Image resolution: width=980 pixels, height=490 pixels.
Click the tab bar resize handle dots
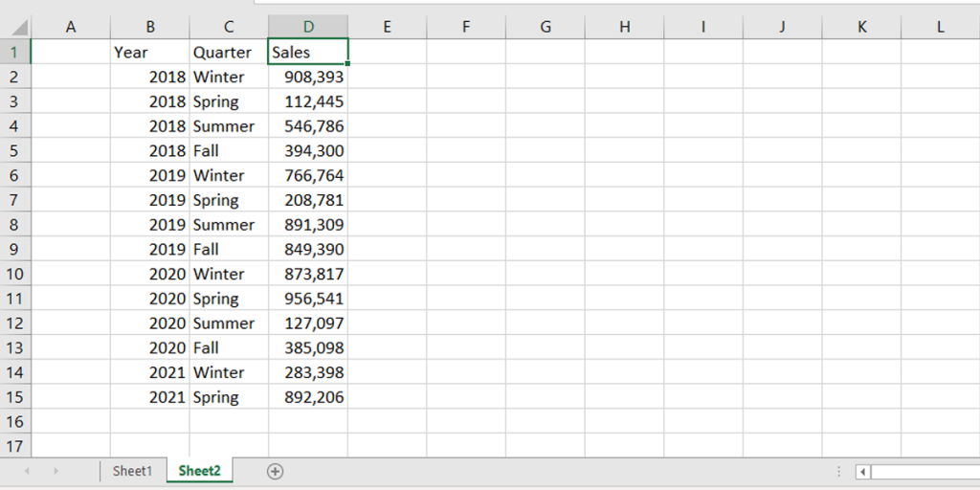pyautogui.click(x=838, y=472)
